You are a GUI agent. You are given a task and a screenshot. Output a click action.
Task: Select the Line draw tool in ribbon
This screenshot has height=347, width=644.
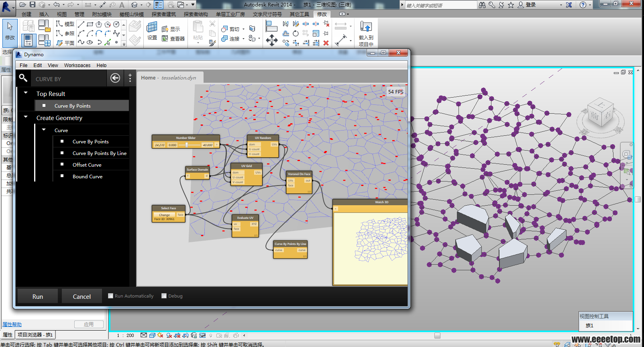81,24
